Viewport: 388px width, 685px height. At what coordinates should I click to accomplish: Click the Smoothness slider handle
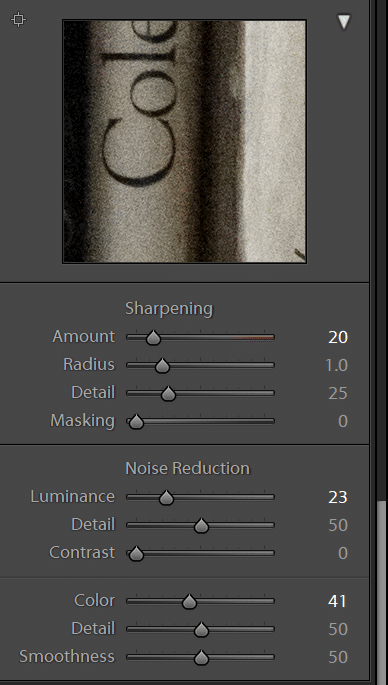click(201, 657)
